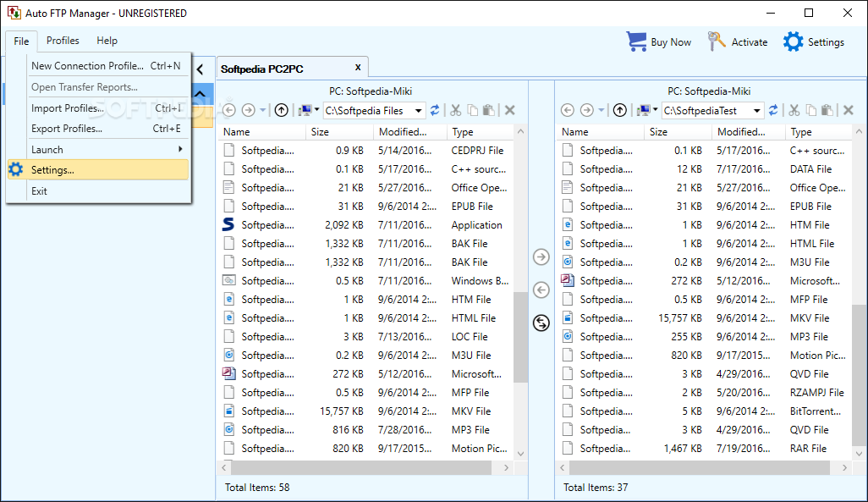Image resolution: width=868 pixels, height=502 pixels.
Task: Click the right pane horizontal scrollbar
Action: click(699, 467)
